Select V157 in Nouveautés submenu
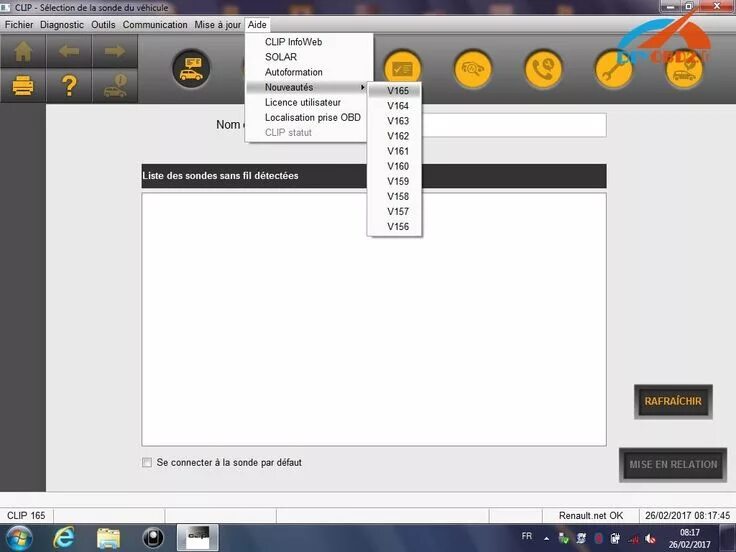736x552 pixels. (x=395, y=211)
